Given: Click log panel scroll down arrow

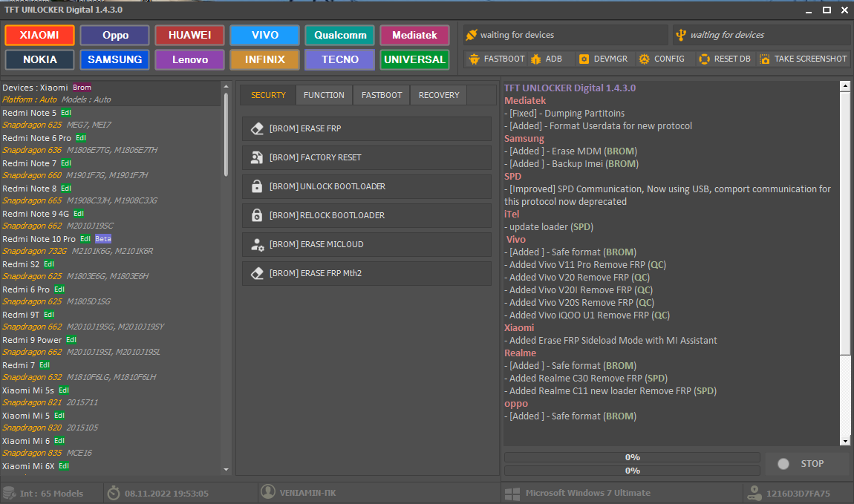Looking at the screenshot, I should 845,441.
